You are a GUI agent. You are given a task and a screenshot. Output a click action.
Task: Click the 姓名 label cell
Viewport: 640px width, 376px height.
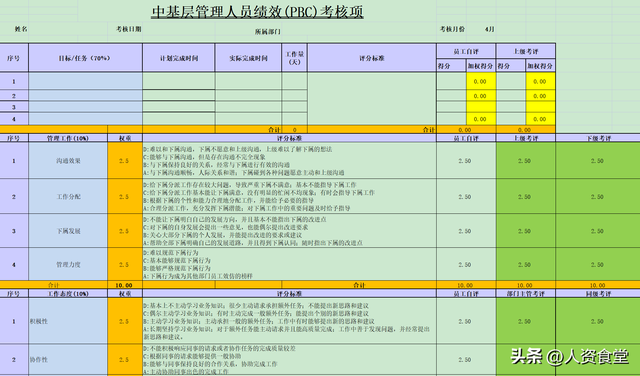pos(21,29)
